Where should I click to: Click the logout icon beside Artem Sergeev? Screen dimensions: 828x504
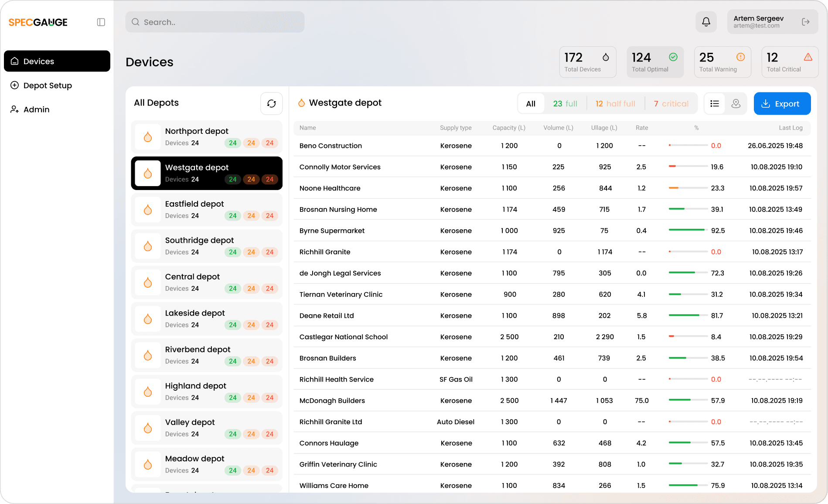pyautogui.click(x=805, y=22)
